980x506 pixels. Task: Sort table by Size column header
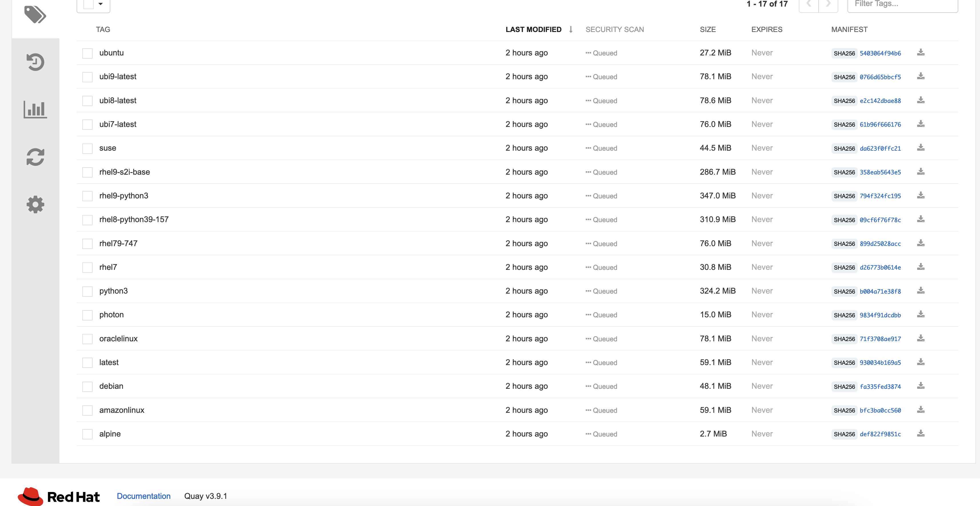point(708,29)
